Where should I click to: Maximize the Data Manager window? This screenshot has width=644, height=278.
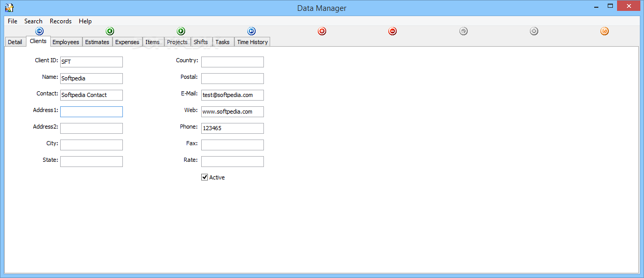click(x=610, y=6)
